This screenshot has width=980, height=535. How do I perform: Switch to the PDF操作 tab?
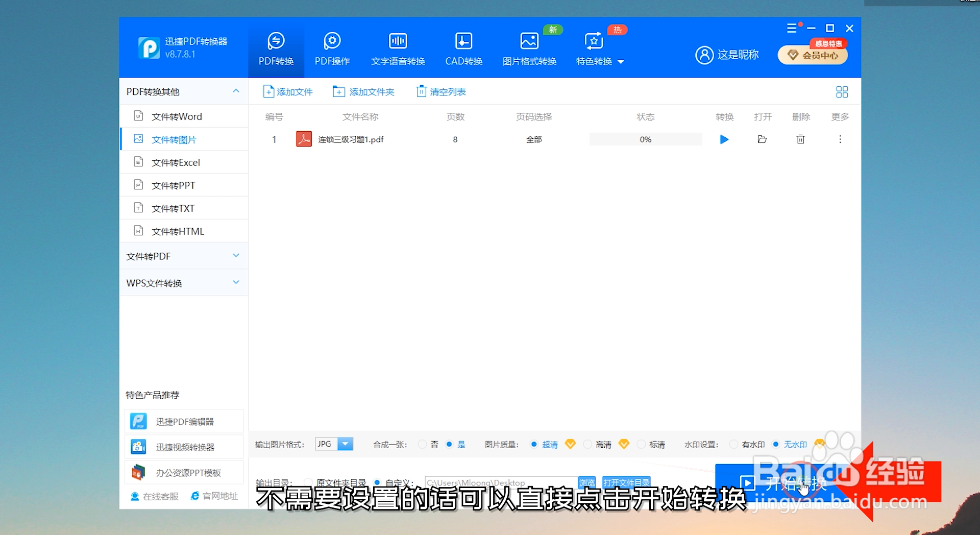[x=332, y=49]
